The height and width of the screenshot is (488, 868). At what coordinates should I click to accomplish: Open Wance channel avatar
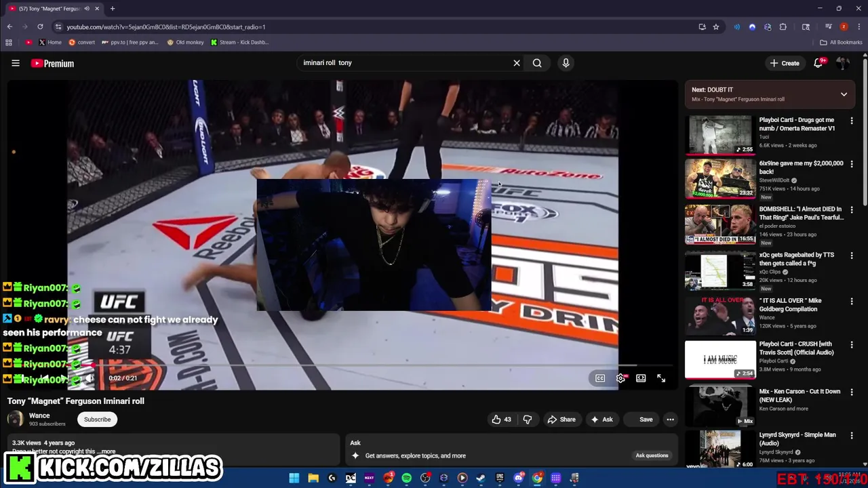point(15,419)
